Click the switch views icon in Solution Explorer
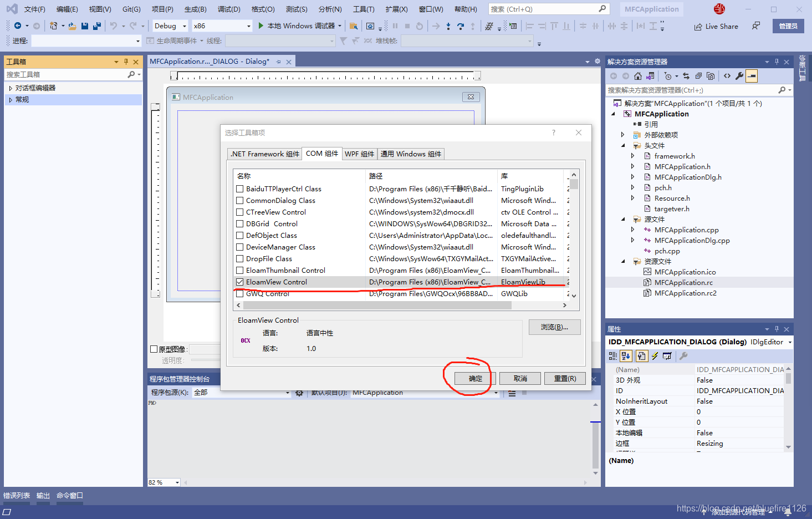This screenshot has width=812, height=519. [x=650, y=76]
